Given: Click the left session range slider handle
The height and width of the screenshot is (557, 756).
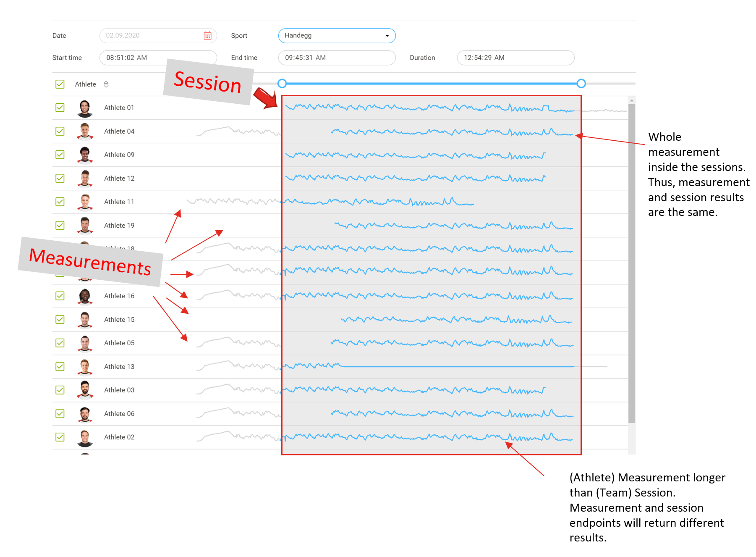Looking at the screenshot, I should [x=282, y=84].
